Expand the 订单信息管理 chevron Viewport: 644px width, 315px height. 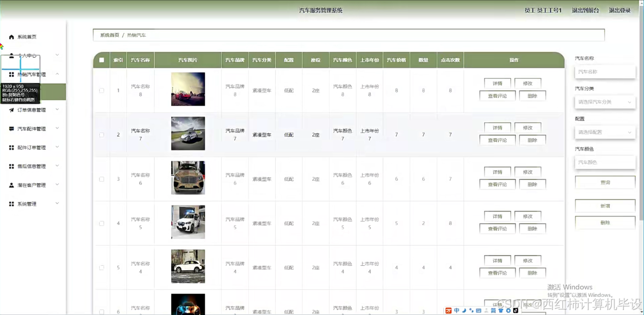click(x=57, y=110)
